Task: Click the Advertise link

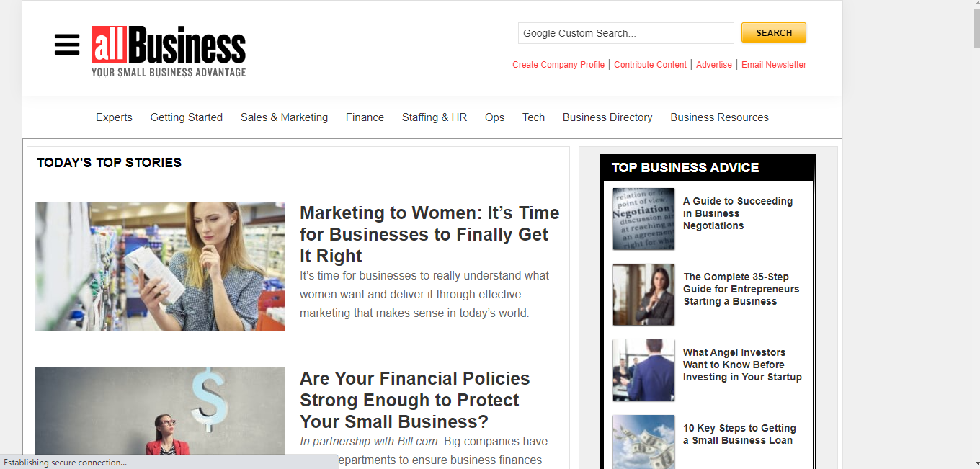Action: coord(714,65)
